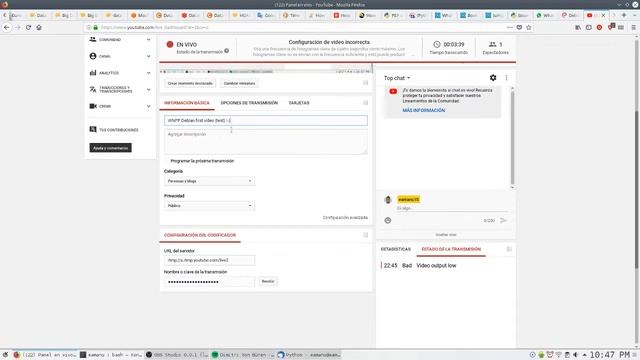Bookmark page with star icon
The image size is (640, 360).
click(x=529, y=27)
